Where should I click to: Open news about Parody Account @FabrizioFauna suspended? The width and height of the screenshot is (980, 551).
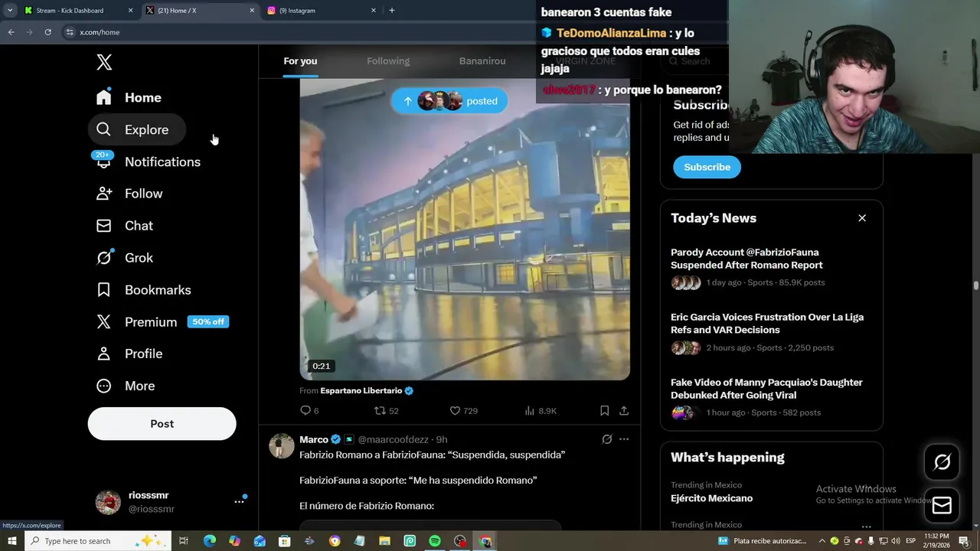tap(771, 267)
